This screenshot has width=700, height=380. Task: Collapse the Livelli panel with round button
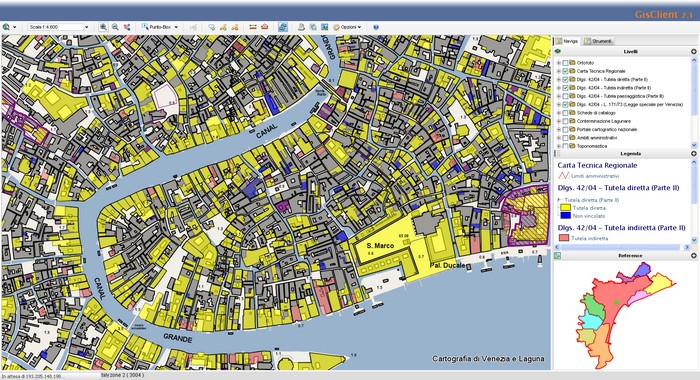tap(694, 51)
